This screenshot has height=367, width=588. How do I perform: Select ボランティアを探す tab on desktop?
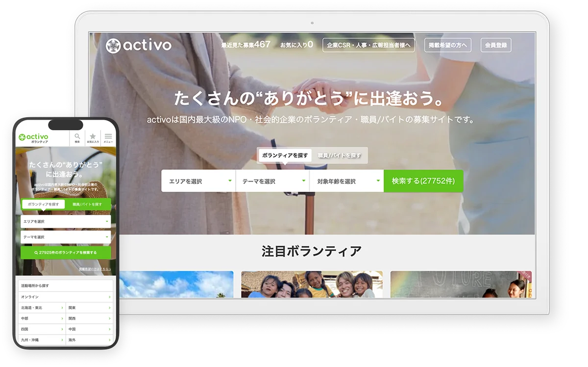[285, 156]
